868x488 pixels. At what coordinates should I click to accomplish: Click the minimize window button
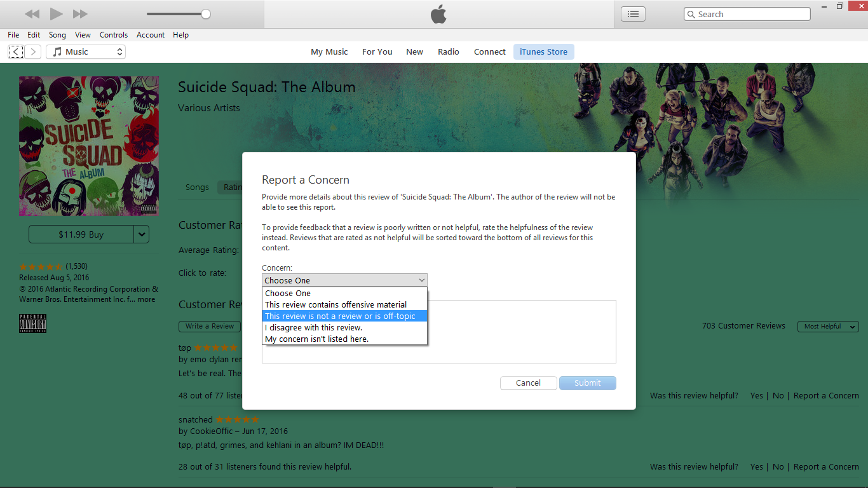(824, 6)
